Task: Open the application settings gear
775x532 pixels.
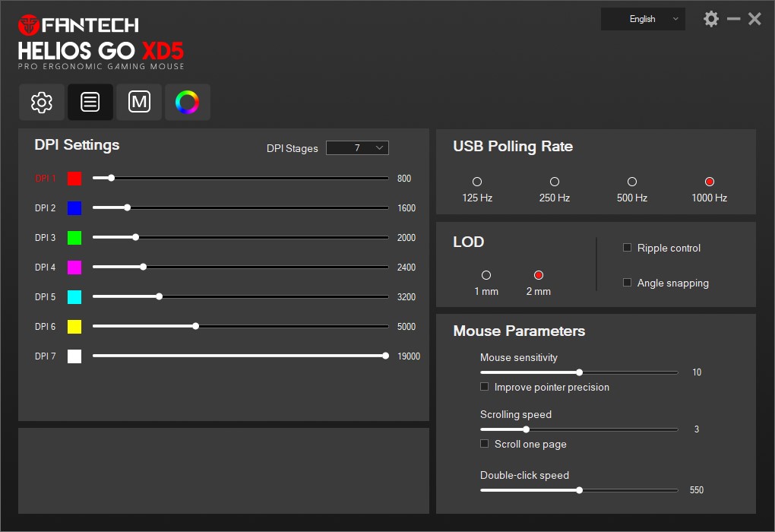Action: pos(710,18)
